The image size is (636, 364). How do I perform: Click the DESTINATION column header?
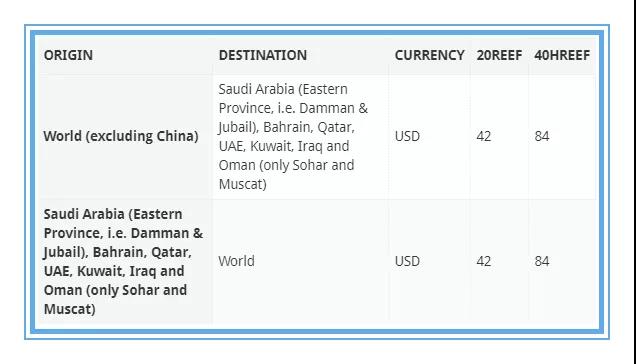pos(262,55)
